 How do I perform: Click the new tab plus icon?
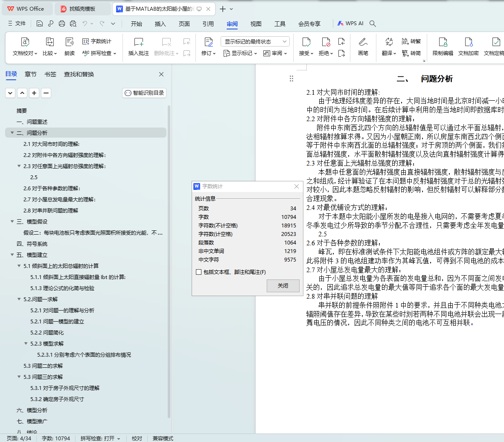click(222, 9)
